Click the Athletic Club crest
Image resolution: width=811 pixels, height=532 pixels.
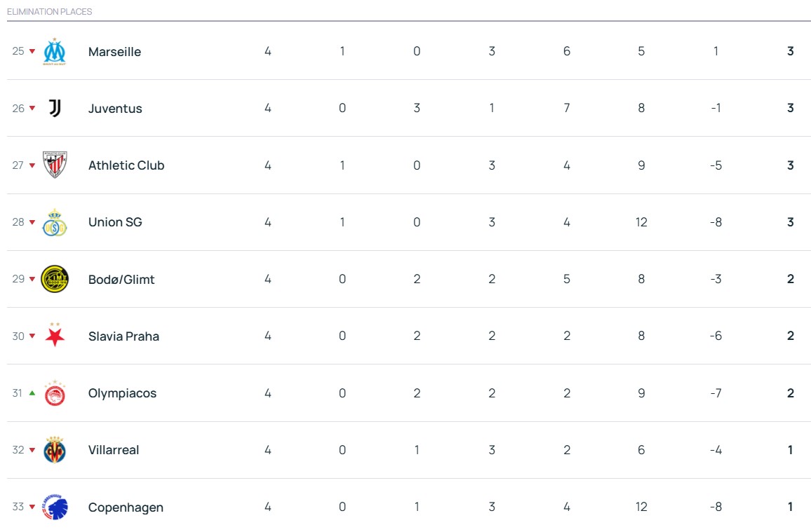coord(55,165)
